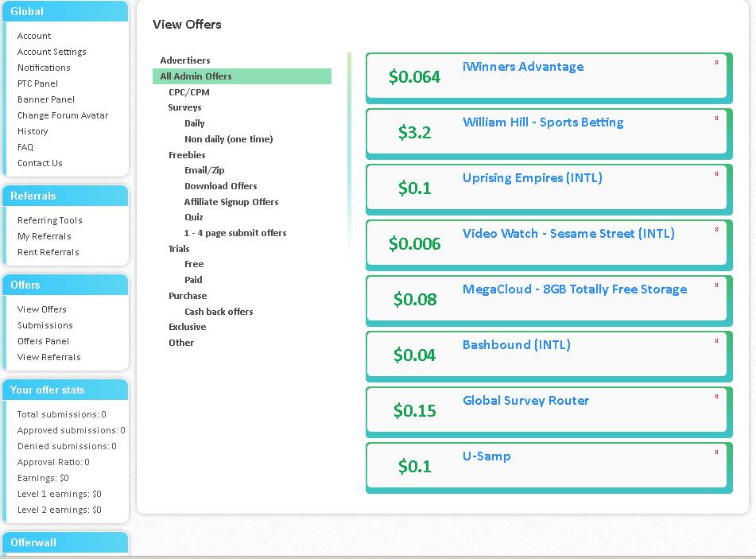
Task: Dismiss the William Hill offer with red x
Action: click(x=716, y=118)
